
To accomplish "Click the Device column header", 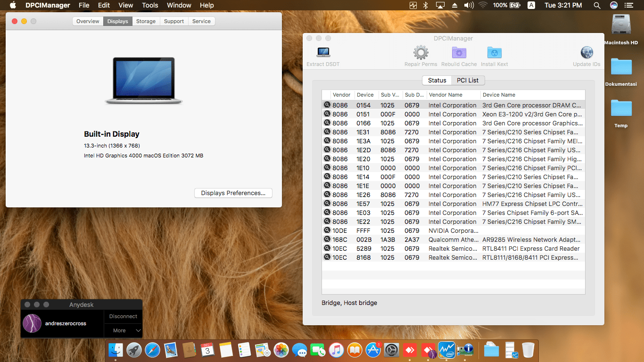I will pos(367,95).
